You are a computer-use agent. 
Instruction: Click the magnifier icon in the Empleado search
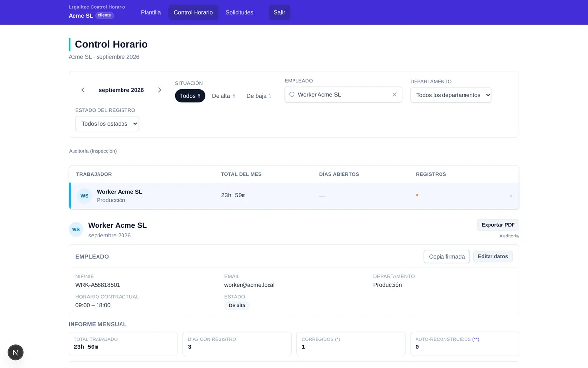[292, 95]
